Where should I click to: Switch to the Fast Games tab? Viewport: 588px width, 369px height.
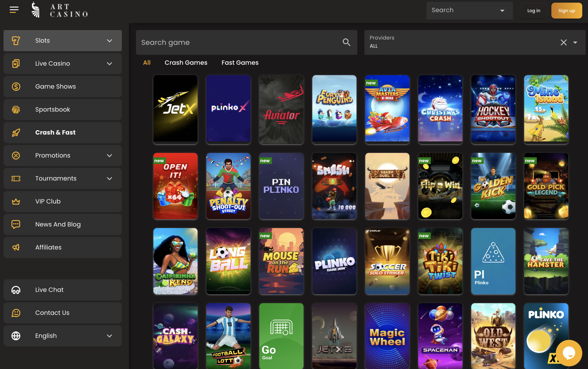(240, 63)
